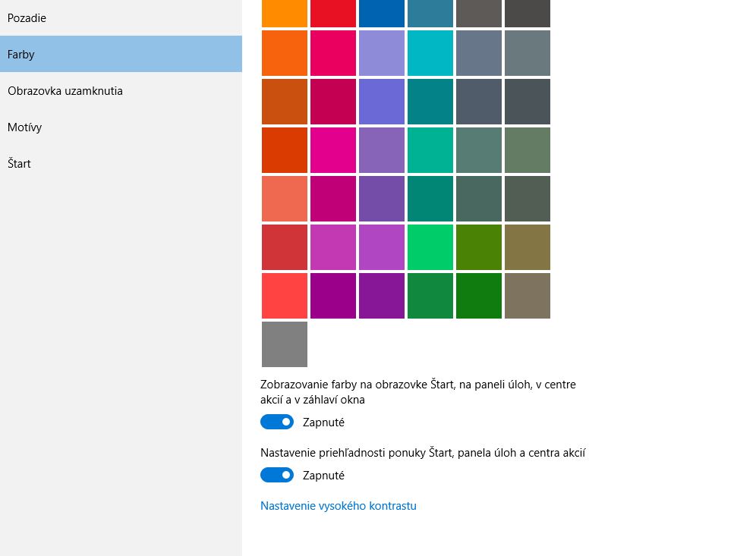The image size is (756, 556).
Task: Select the Farby sidebar item
Action: (121, 54)
